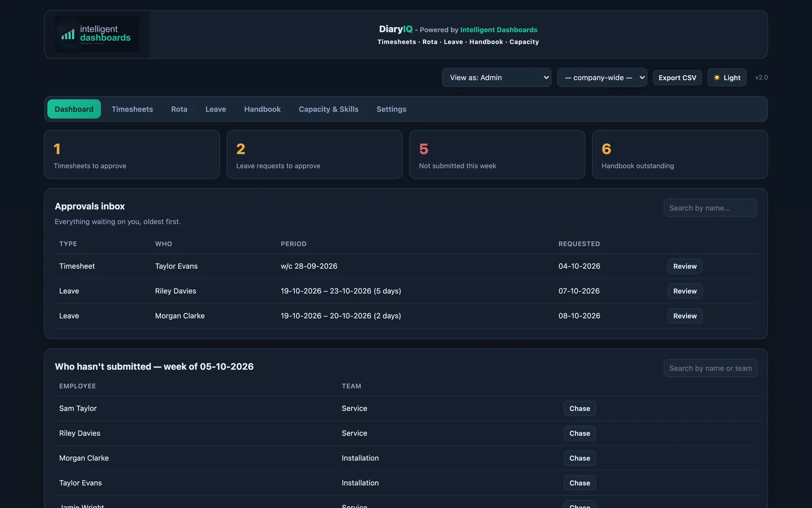Image resolution: width=812 pixels, height=508 pixels.
Task: Open the Handbook tab
Action: coord(262,109)
